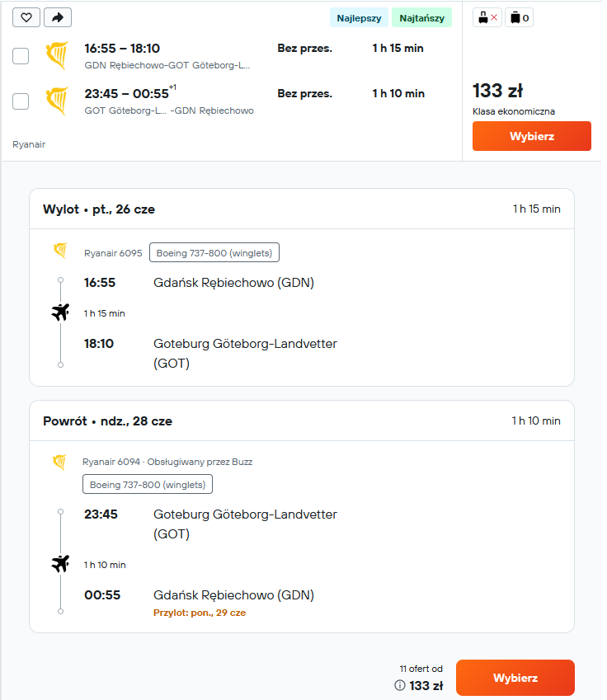Image resolution: width=607 pixels, height=700 pixels.
Task: Collapse the Powrót ndz., 28 cze header
Action: click(x=302, y=420)
